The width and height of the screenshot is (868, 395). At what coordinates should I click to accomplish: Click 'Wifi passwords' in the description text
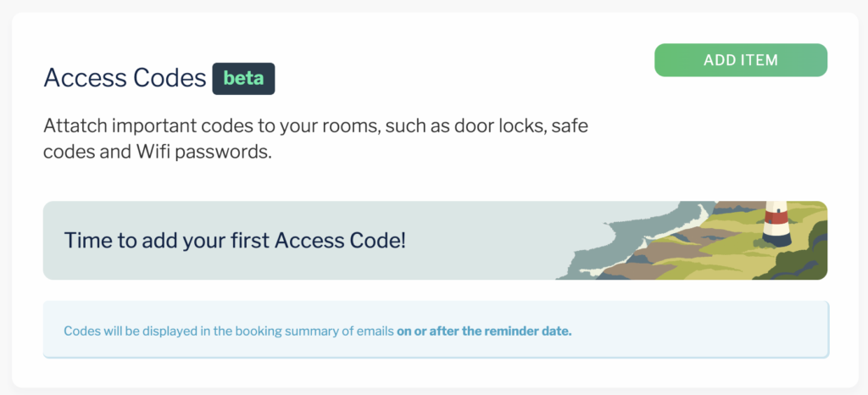(x=203, y=152)
